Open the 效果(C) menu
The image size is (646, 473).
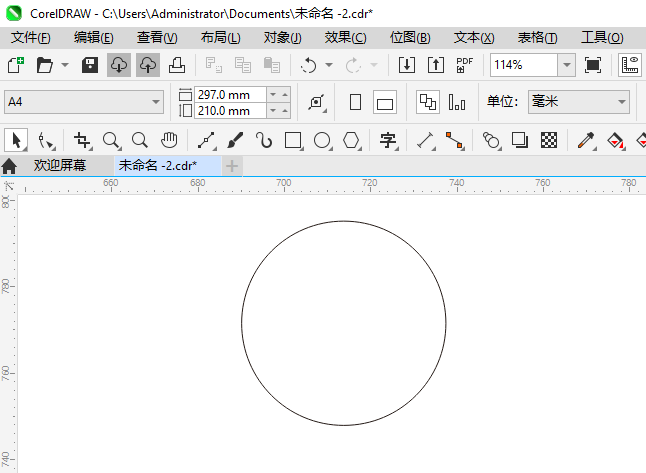pyautogui.click(x=345, y=38)
